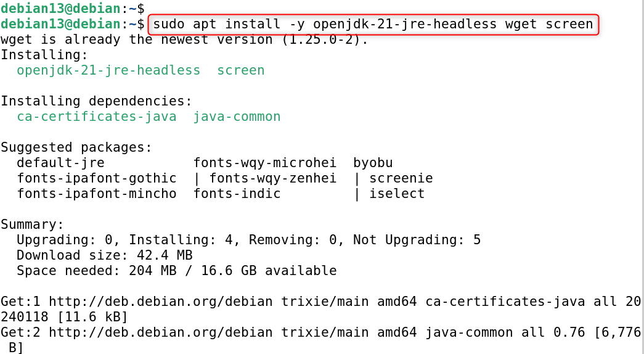
Task: Click the green java-common dependency name
Action: click(237, 117)
